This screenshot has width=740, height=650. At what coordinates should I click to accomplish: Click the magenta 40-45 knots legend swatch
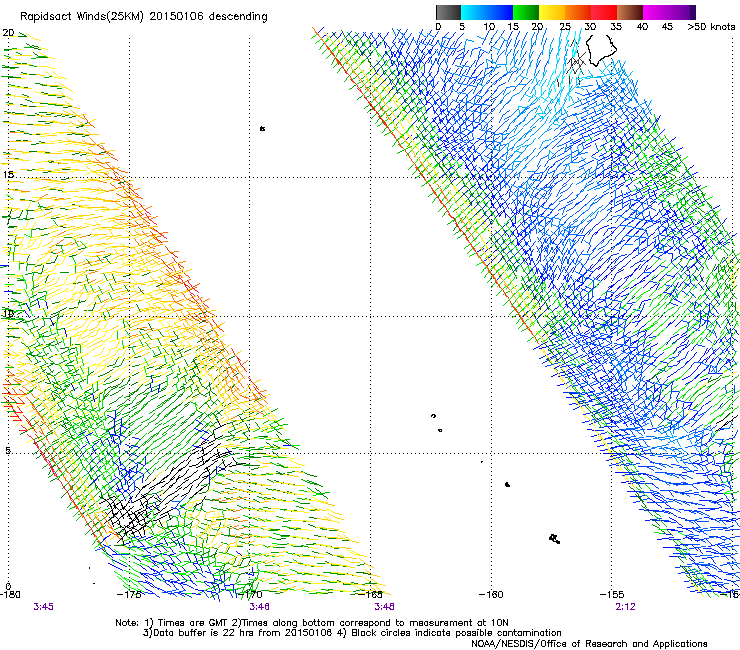(656, 12)
